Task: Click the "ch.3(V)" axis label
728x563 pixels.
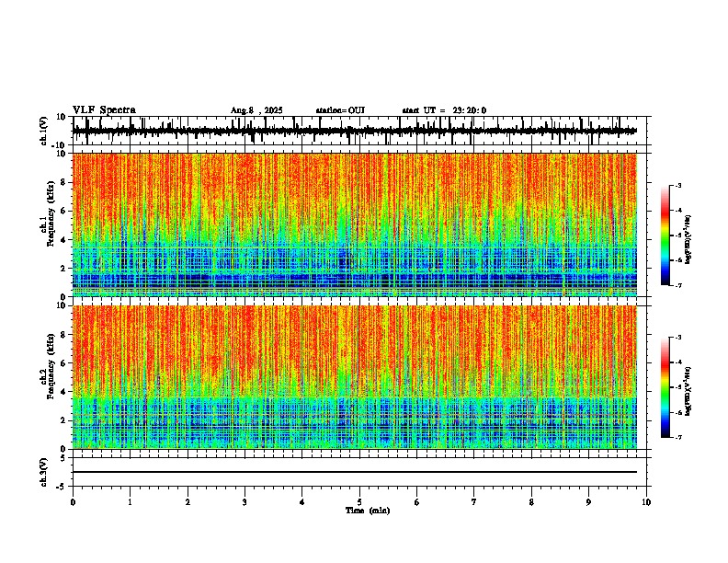Action: coord(44,472)
